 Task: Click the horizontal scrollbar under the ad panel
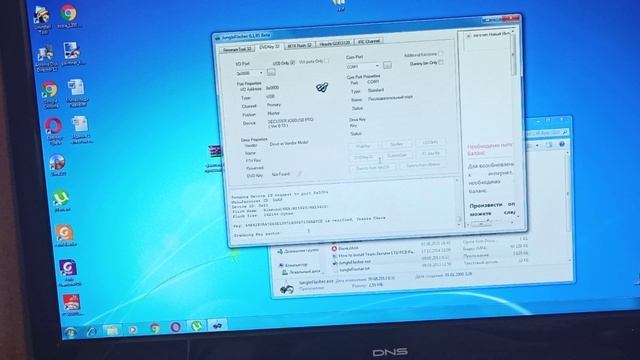490,224
